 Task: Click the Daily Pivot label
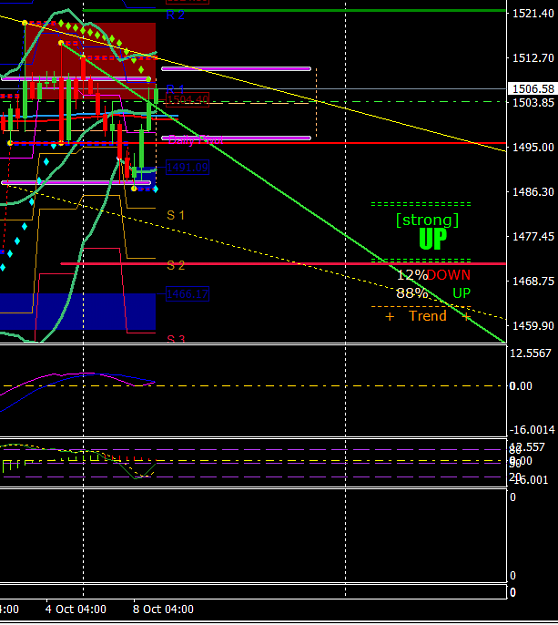point(196,140)
